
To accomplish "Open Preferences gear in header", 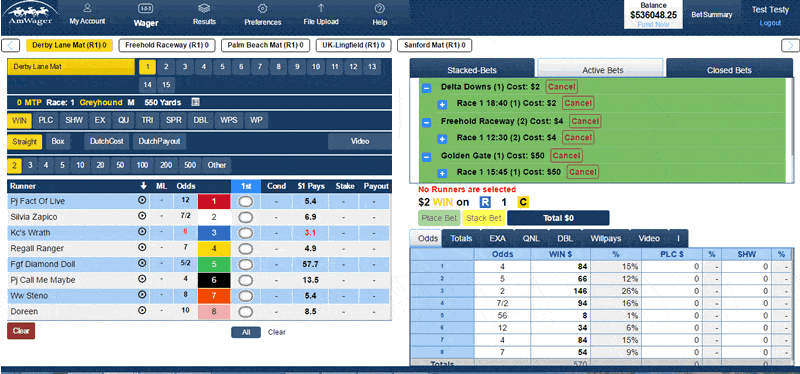I will pos(263,8).
